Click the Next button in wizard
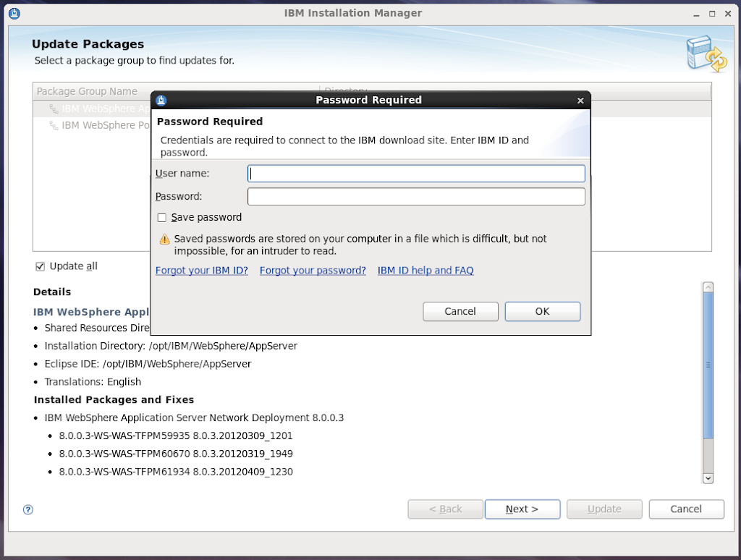Screen dimensions: 741x560 [x=522, y=509]
